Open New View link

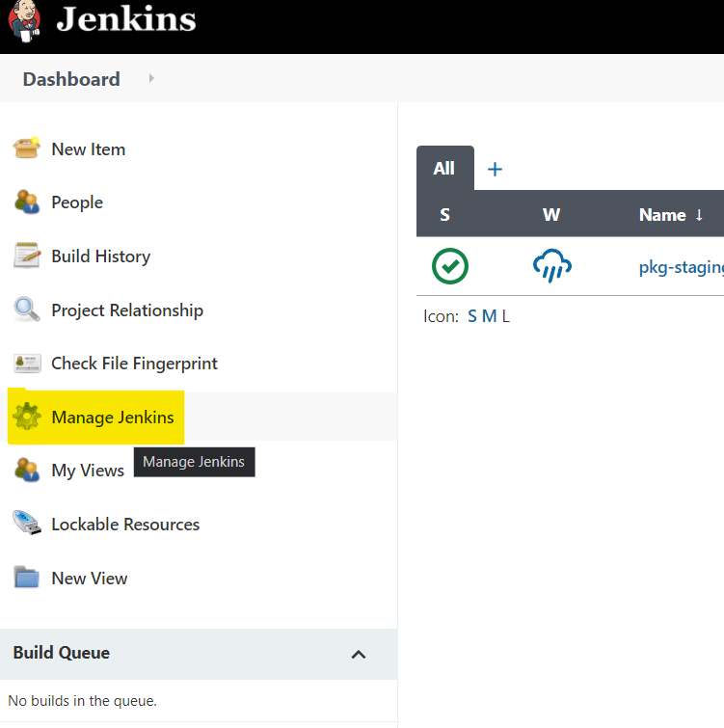[x=89, y=578]
